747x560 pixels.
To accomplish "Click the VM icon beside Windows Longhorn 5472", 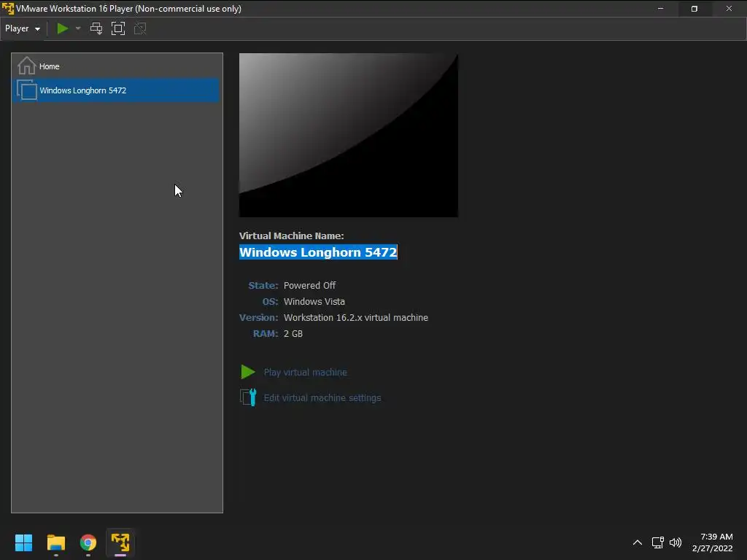I will click(27, 90).
